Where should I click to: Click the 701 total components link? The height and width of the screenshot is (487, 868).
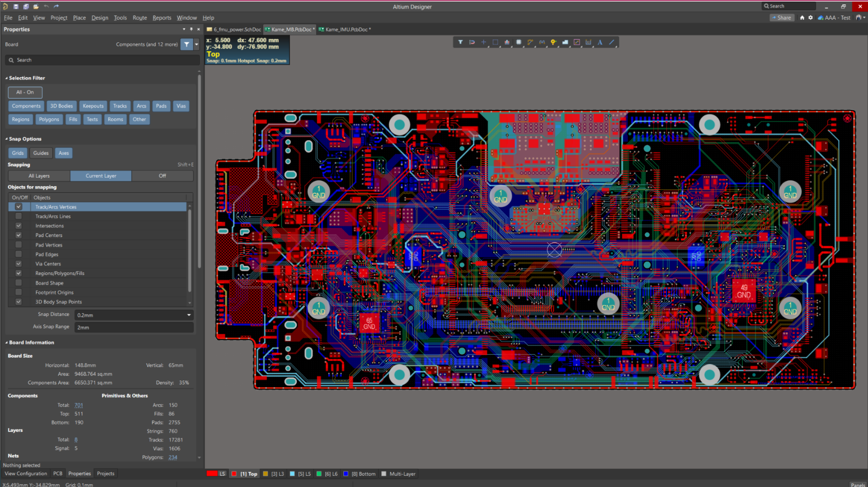point(79,405)
